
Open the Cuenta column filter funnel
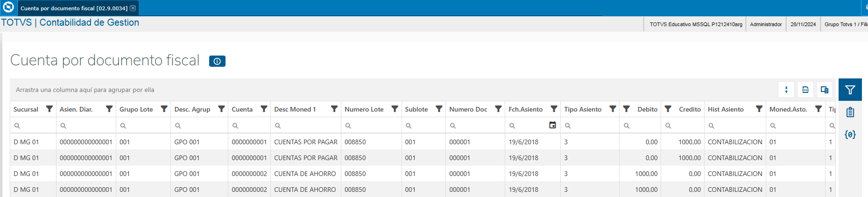[x=264, y=109]
